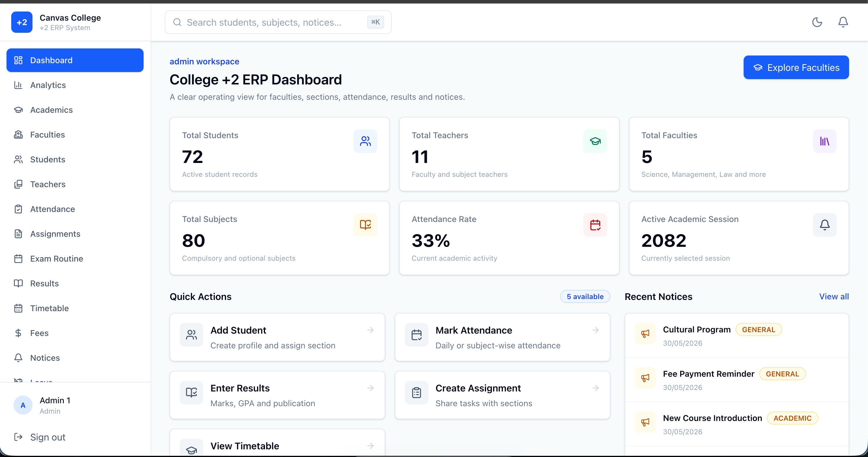Click the arrow on the Enter Results card
This screenshot has height=457, width=868.
coord(370,388)
